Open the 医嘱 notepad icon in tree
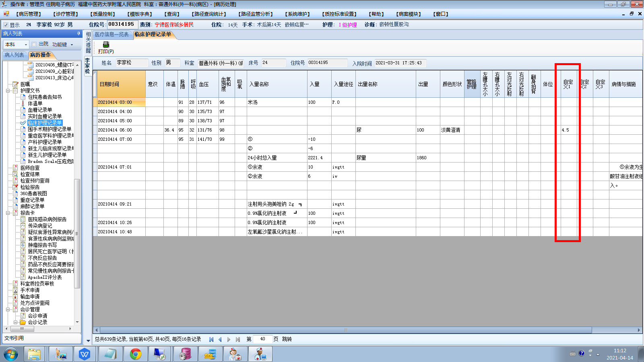644x362 pixels. click(x=15, y=84)
